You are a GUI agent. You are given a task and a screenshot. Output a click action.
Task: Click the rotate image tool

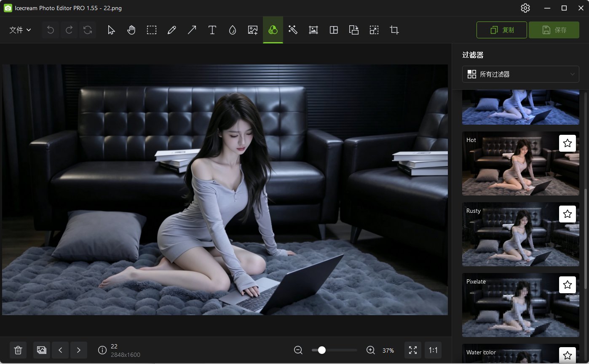click(x=354, y=30)
